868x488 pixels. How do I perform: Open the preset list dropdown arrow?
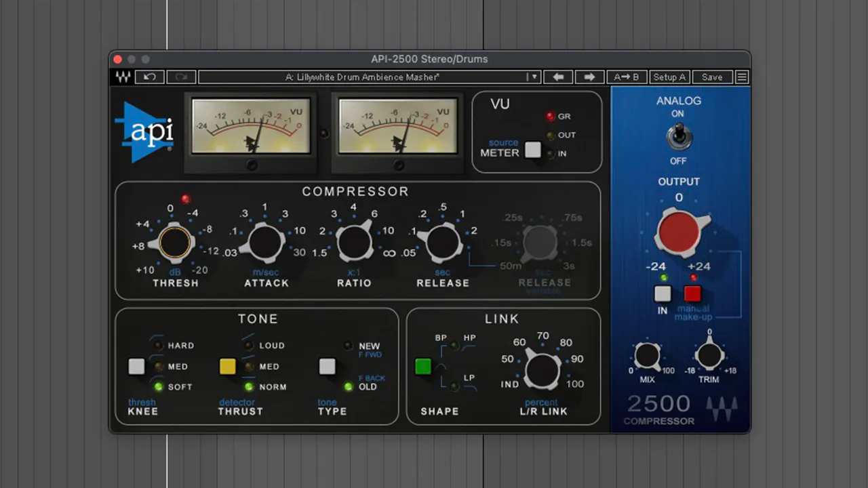click(x=534, y=77)
